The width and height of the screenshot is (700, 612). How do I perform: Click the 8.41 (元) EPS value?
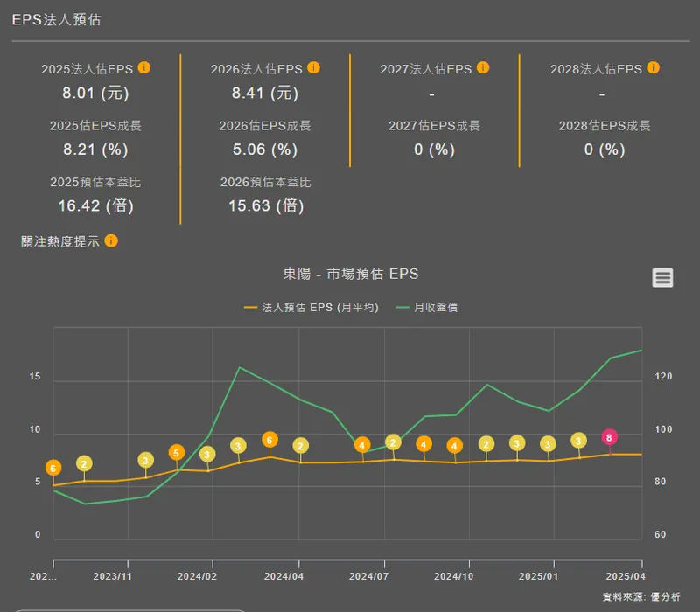click(265, 93)
